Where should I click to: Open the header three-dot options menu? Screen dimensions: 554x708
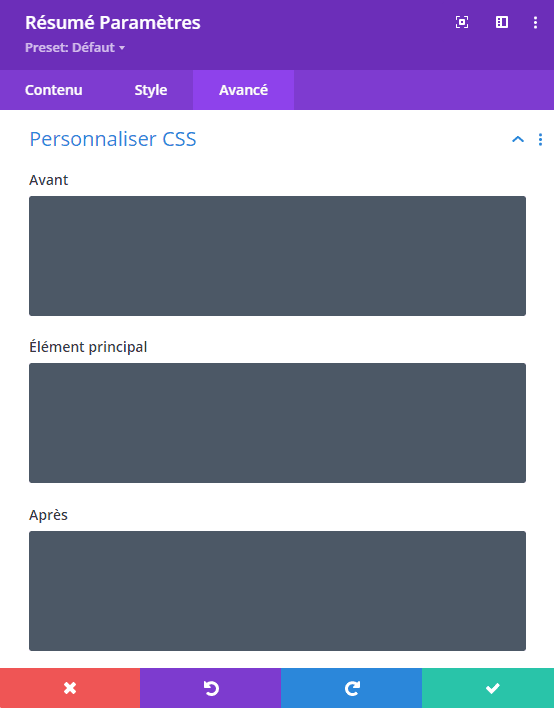(535, 23)
